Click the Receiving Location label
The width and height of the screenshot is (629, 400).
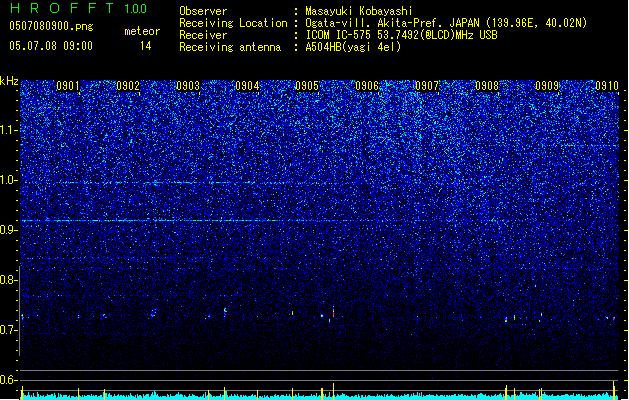point(233,23)
